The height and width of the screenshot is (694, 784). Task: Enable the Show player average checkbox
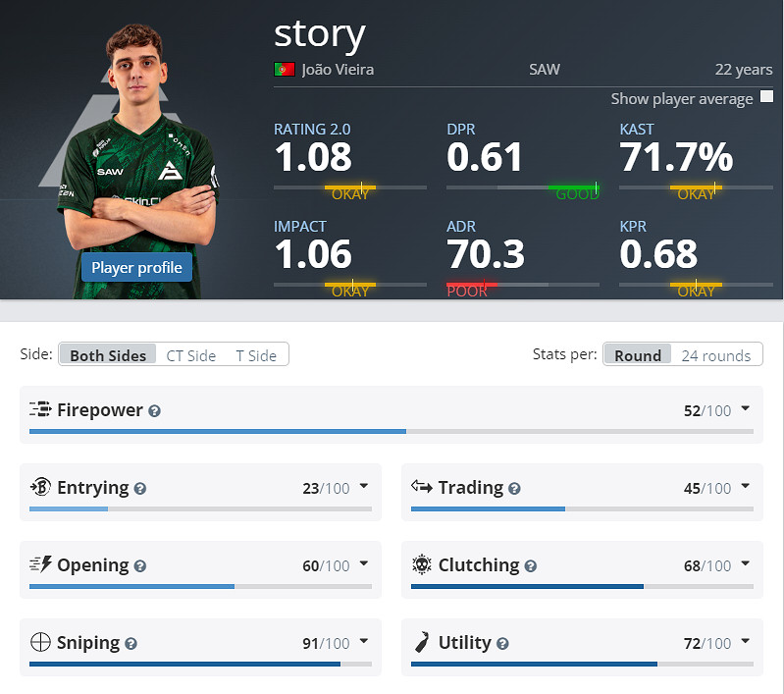point(766,97)
